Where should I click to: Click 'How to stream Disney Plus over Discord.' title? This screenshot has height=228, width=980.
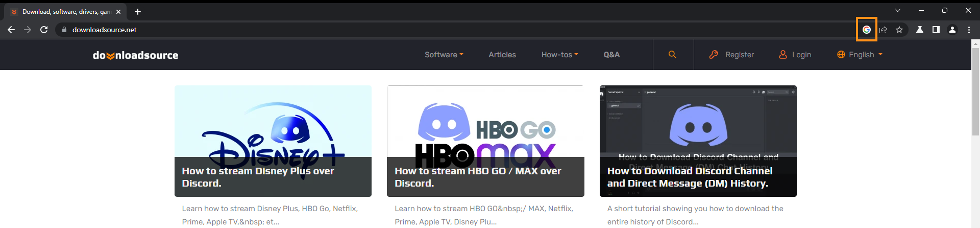pos(258,177)
